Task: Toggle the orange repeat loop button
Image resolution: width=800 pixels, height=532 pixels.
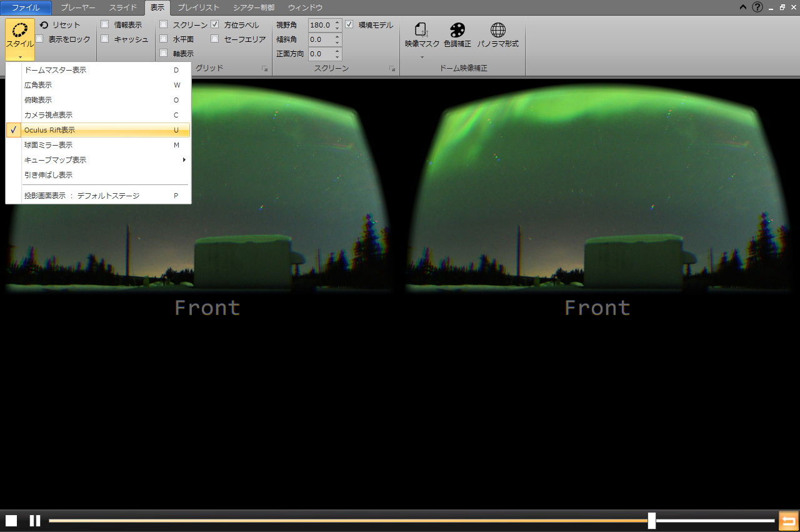Action: pyautogui.click(x=788, y=521)
